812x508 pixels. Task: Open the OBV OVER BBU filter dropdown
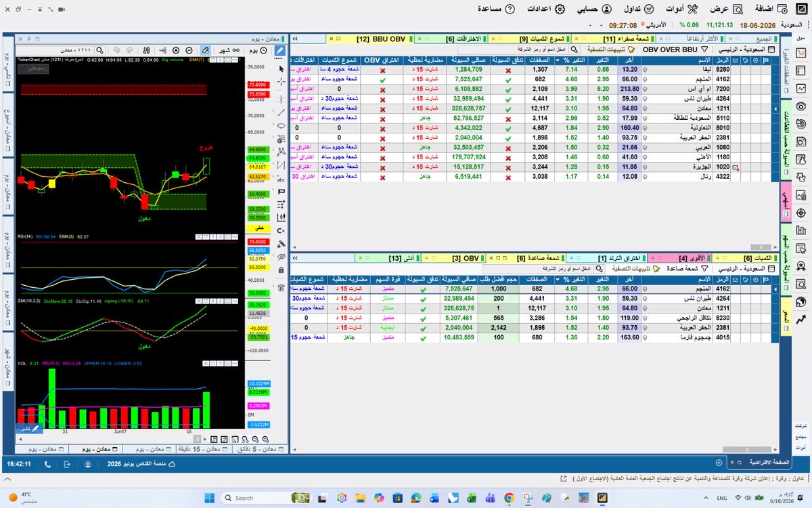675,49
